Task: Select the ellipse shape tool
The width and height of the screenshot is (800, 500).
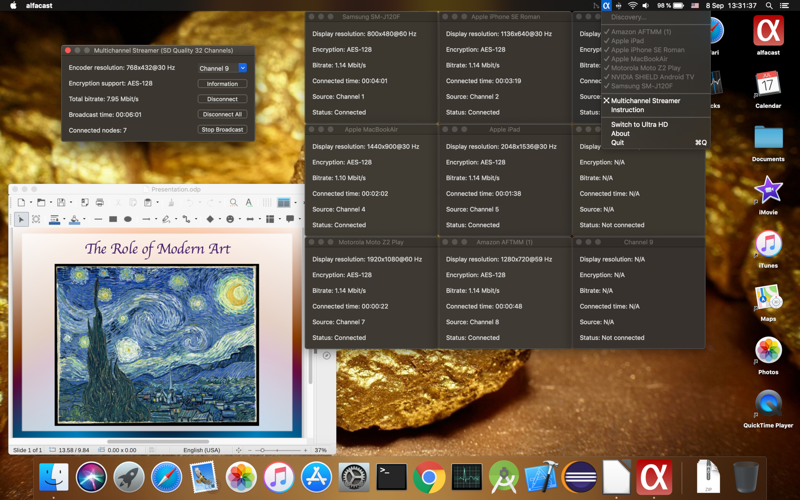Action: (x=127, y=219)
